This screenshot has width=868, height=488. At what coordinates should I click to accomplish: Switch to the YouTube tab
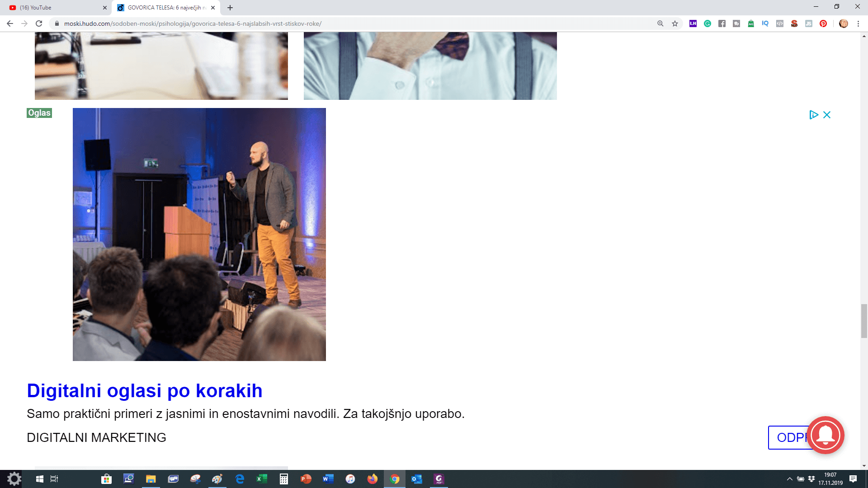tap(54, 8)
